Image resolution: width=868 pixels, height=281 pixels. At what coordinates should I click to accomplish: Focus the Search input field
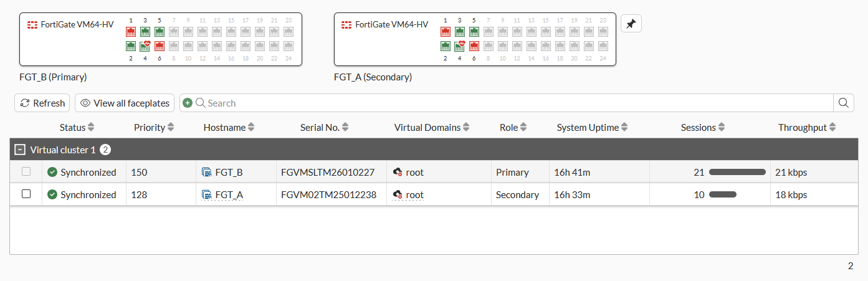coord(518,103)
